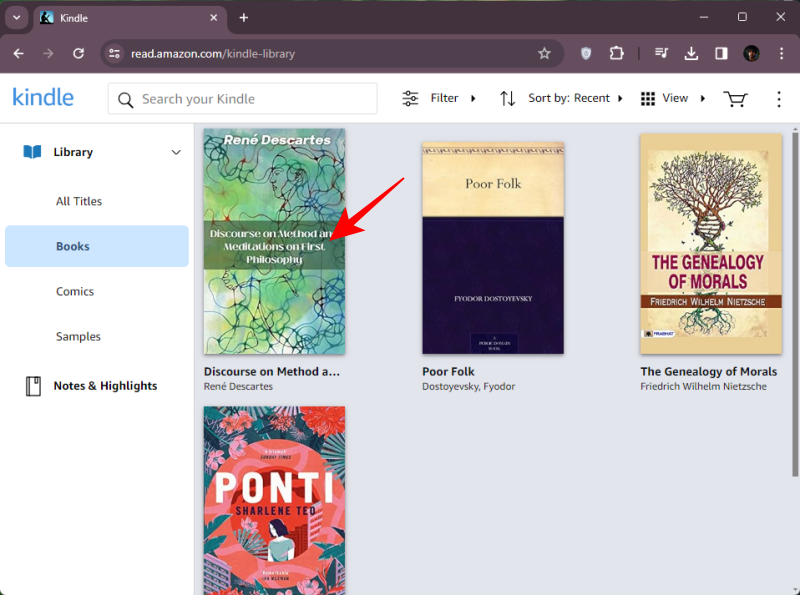Select the Kindle browser tab
The width and height of the screenshot is (800, 595).
[130, 18]
